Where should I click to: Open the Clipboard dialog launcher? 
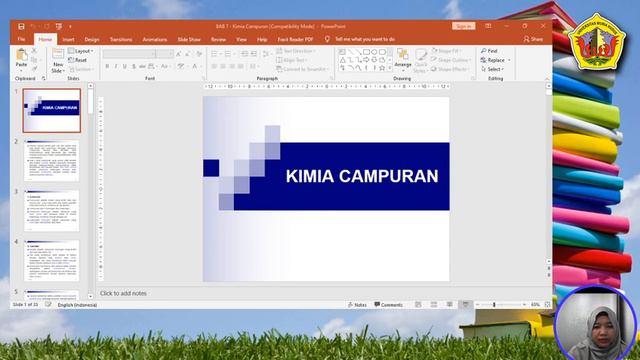tap(43, 78)
